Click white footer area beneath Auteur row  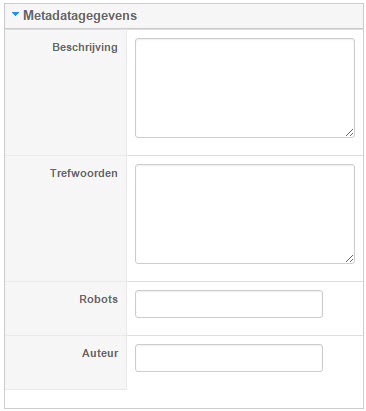point(184,399)
